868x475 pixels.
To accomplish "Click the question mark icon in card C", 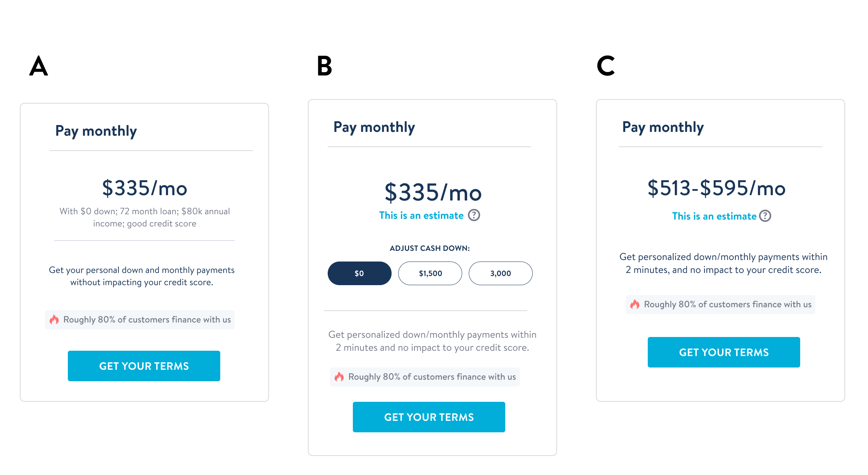I will pyautogui.click(x=765, y=216).
